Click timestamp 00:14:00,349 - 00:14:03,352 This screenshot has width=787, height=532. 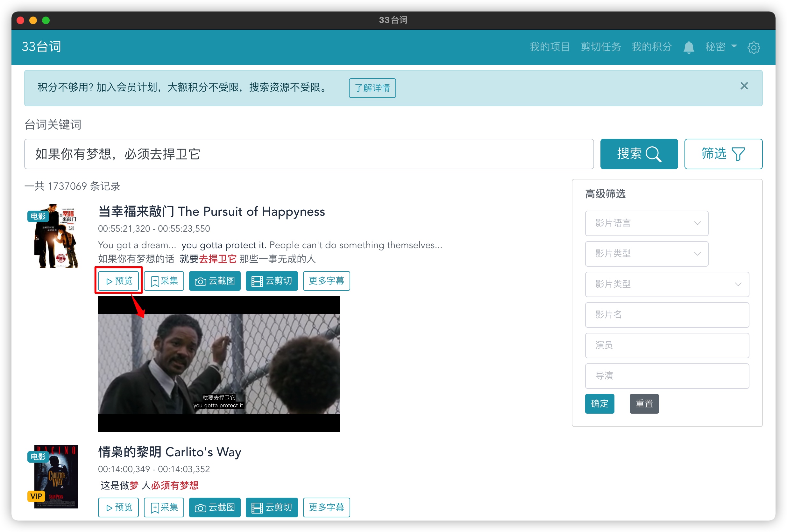[154, 469]
